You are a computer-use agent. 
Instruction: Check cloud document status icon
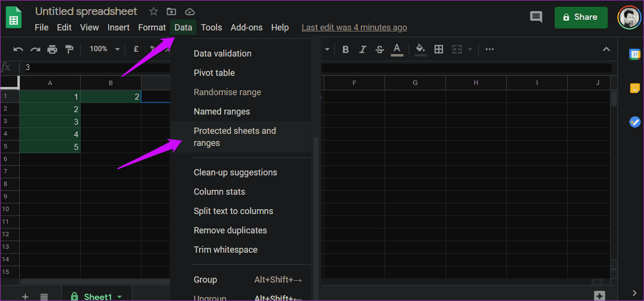tap(190, 11)
